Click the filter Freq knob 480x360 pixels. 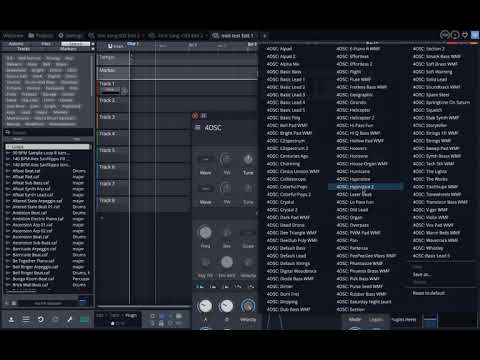click(x=205, y=232)
